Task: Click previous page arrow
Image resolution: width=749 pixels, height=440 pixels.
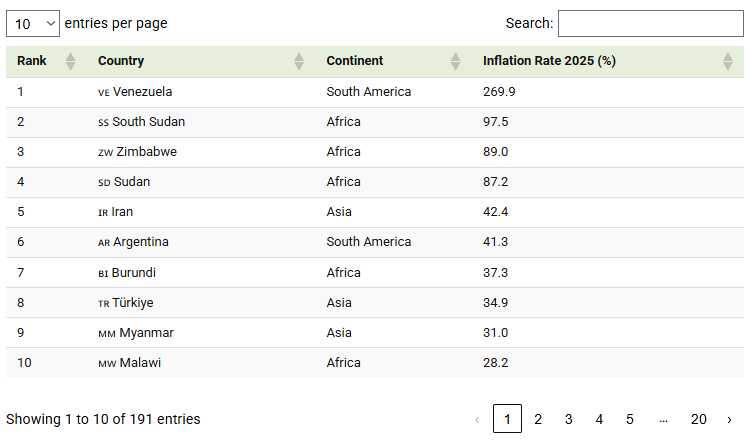Action: pos(477,419)
